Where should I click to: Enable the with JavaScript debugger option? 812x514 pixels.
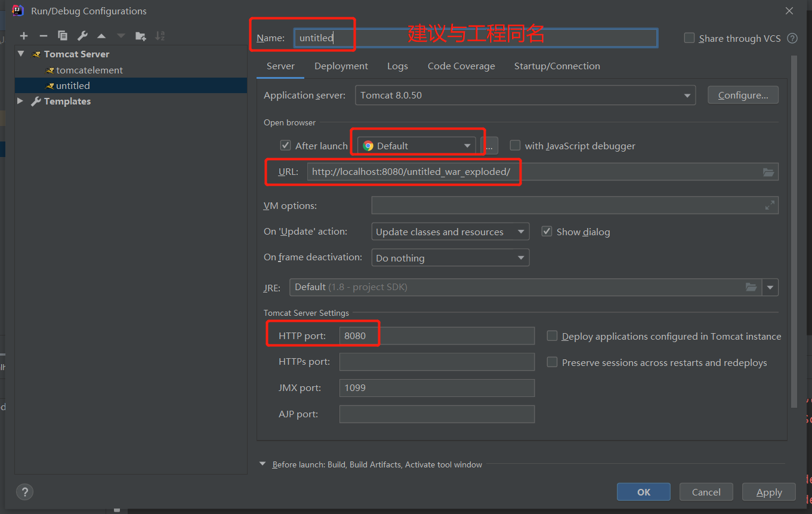[515, 146]
